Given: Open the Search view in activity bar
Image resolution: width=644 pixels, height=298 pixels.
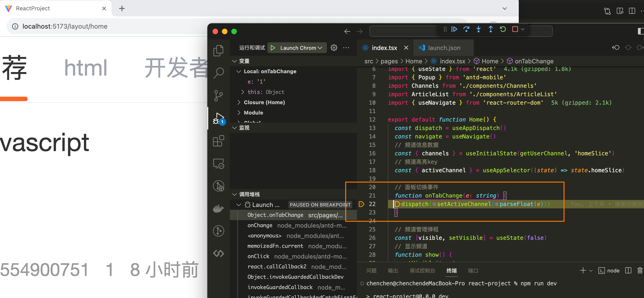Looking at the screenshot, I should point(219,73).
